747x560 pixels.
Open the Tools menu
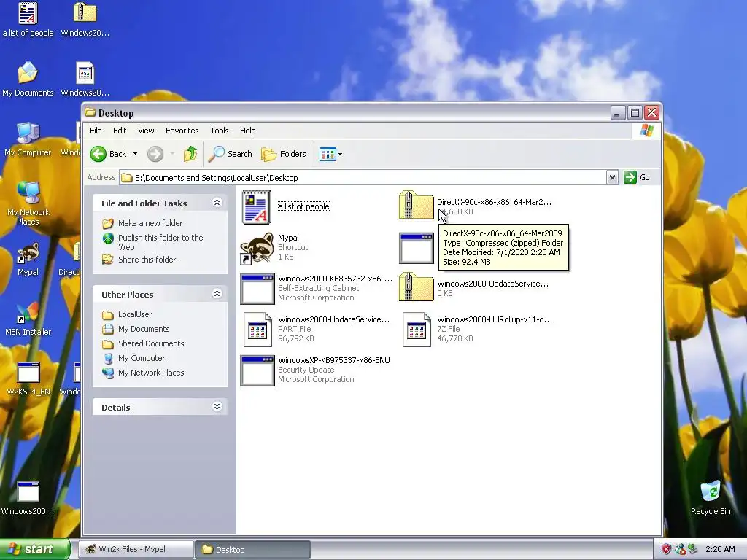(219, 131)
